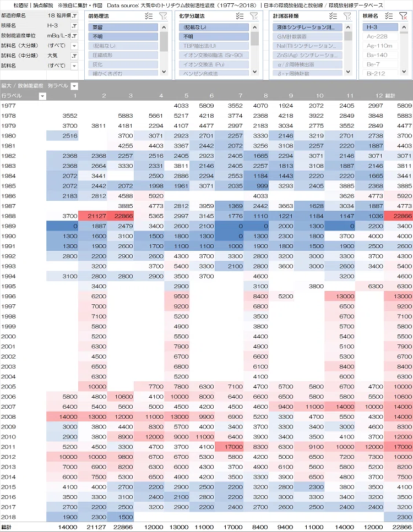Image resolution: width=413 pixels, height=532 pixels.
Task: Click the 化学分離法 slicer's scroll-down arrow
Action: tap(255, 72)
